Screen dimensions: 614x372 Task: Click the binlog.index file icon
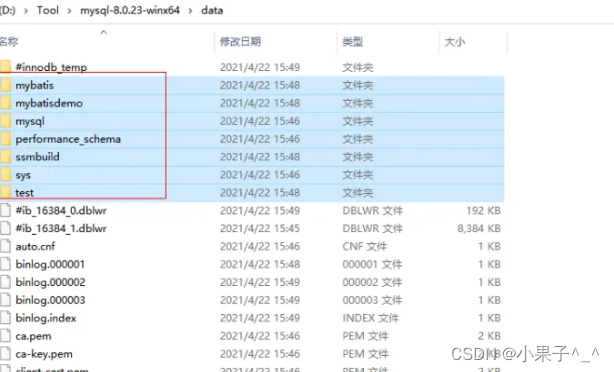(x=5, y=318)
